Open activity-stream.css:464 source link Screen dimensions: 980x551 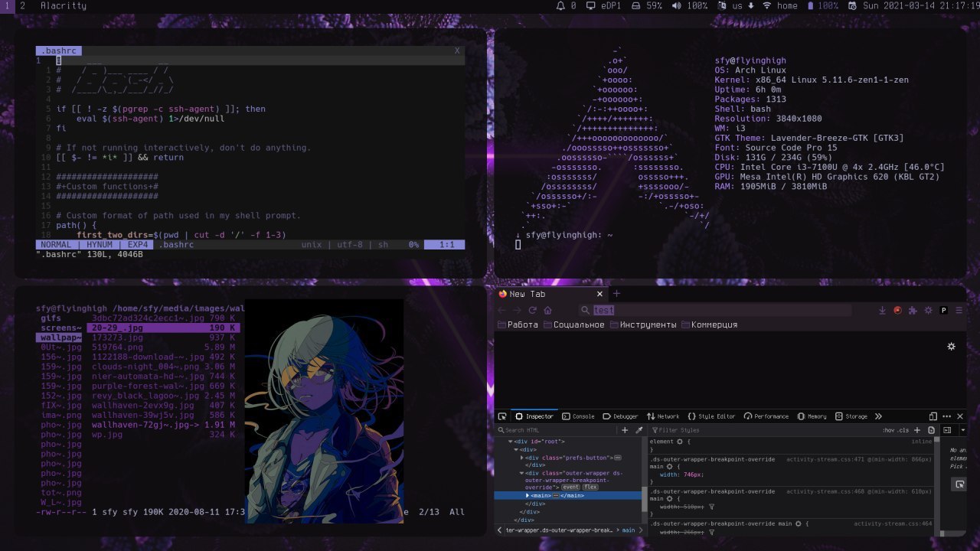(x=893, y=523)
